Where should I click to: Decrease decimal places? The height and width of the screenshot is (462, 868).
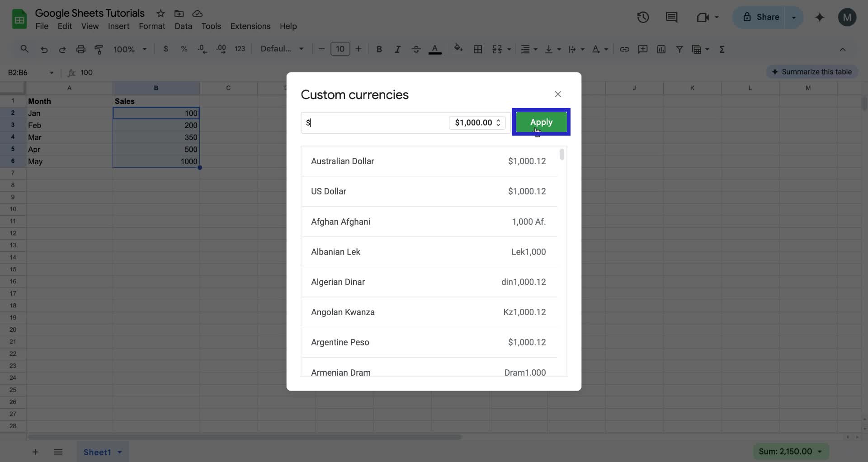click(202, 49)
